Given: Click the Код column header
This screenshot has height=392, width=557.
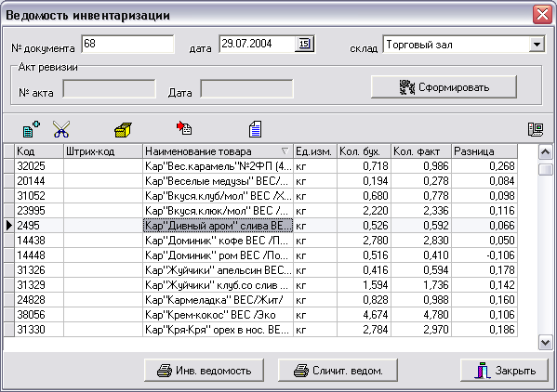Looking at the screenshot, I should pyautogui.click(x=39, y=151).
